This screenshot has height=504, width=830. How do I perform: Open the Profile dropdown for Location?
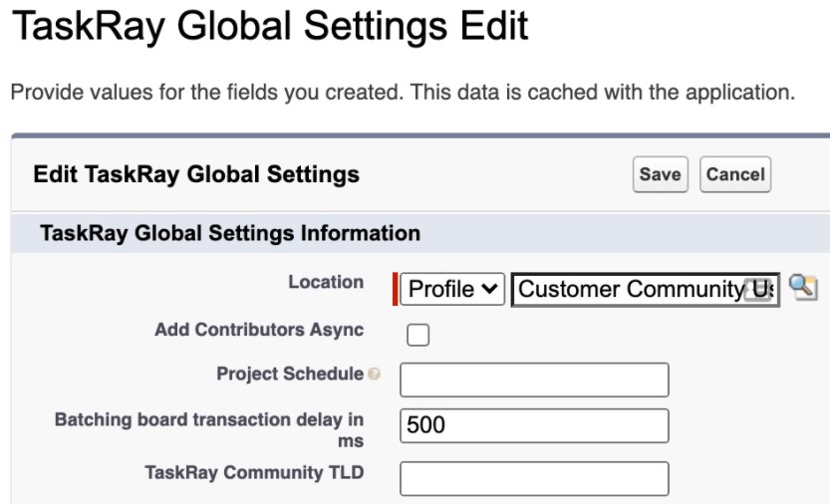(x=452, y=289)
